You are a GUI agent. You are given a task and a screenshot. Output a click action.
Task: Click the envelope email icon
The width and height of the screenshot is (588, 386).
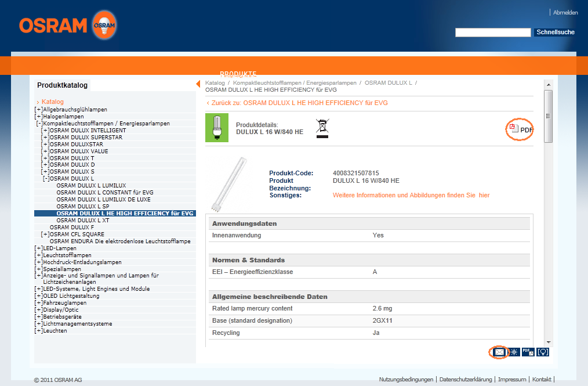(x=499, y=352)
